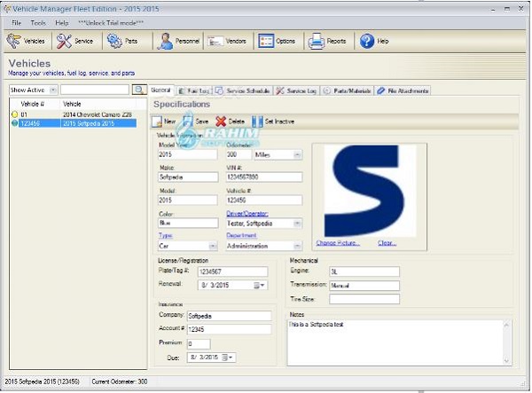Click the Model Year field
Viewport: 532px width, 393px height.
pyautogui.click(x=188, y=154)
